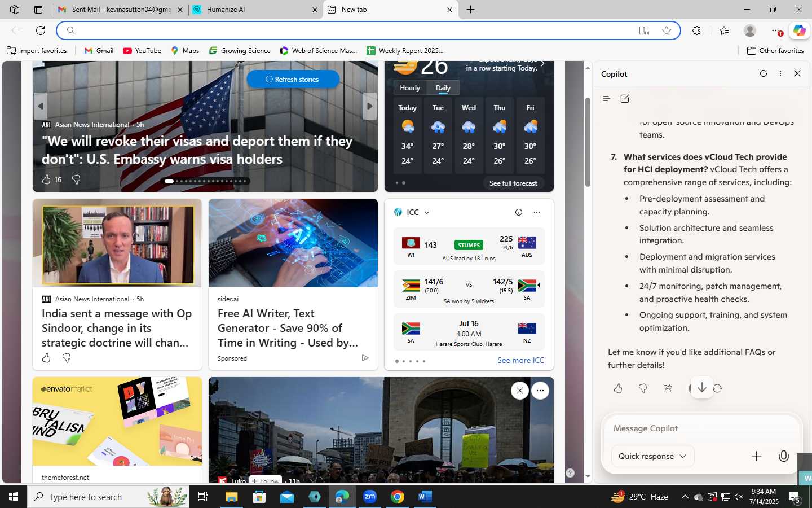This screenshot has height=508, width=812.
Task: Open the Quick response mode dropdown
Action: click(x=652, y=456)
